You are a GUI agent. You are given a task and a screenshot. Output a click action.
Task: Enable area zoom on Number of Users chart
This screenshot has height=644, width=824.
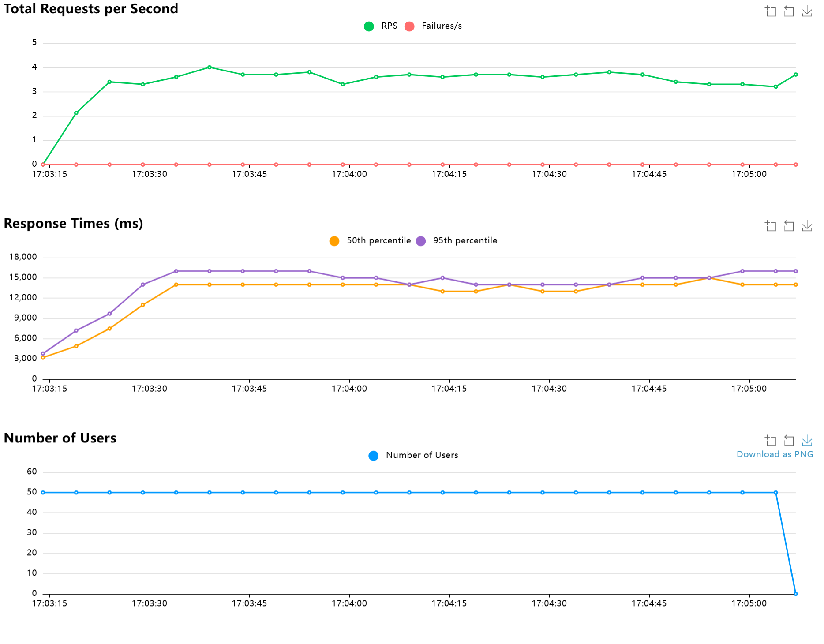(x=771, y=441)
